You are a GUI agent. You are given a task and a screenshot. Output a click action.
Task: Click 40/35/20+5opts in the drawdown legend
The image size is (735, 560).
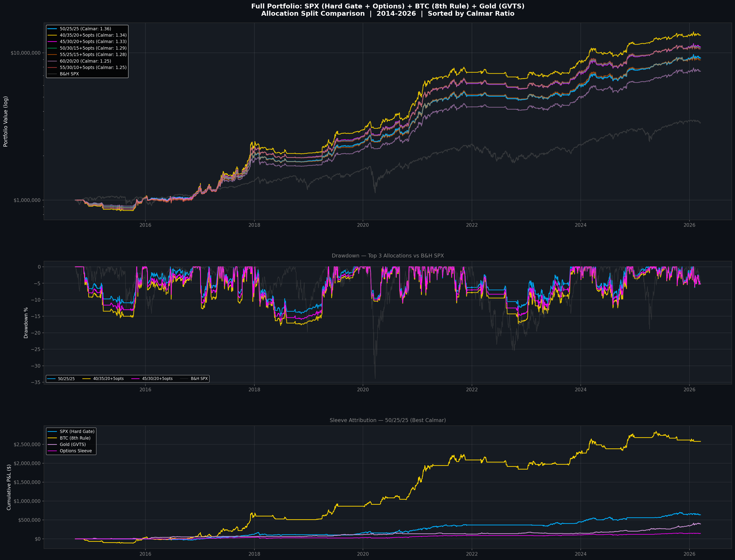click(108, 379)
